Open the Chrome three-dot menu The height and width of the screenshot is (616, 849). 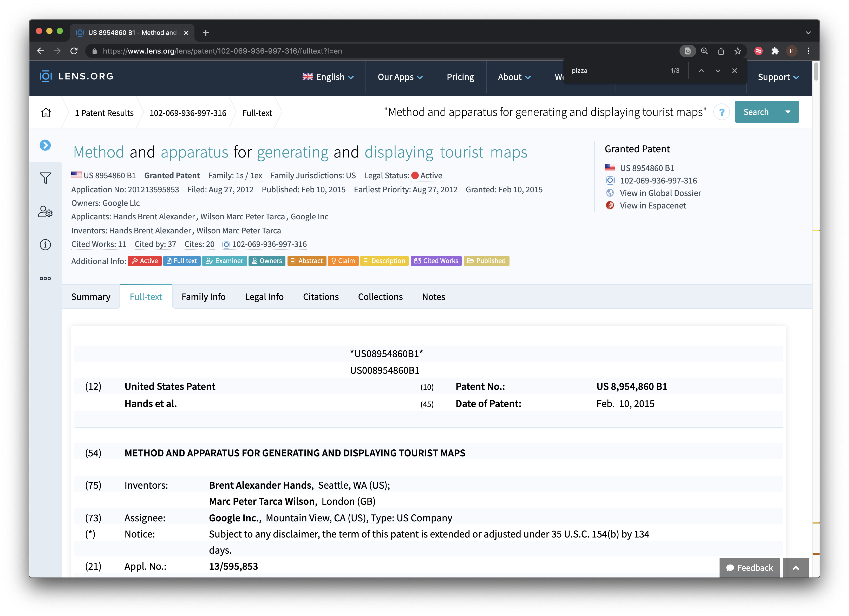808,51
